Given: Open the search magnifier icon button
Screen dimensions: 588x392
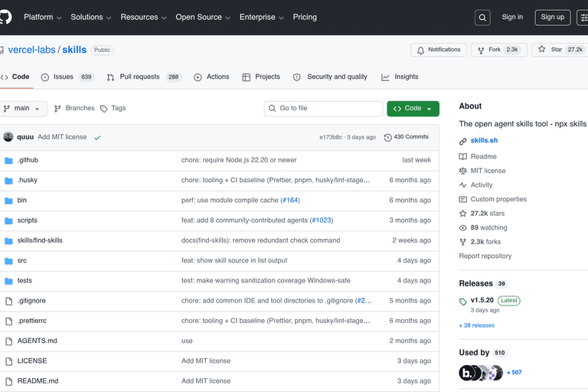Looking at the screenshot, I should [482, 18].
